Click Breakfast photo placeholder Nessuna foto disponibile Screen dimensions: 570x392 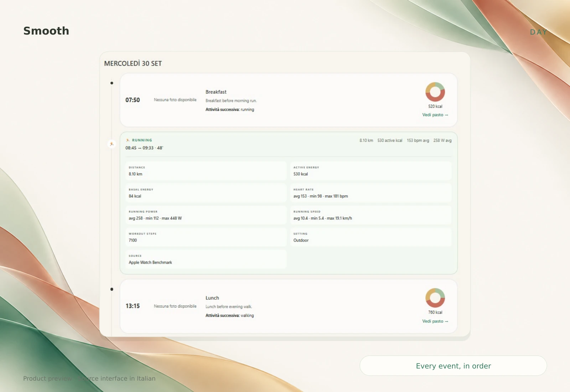pos(175,100)
